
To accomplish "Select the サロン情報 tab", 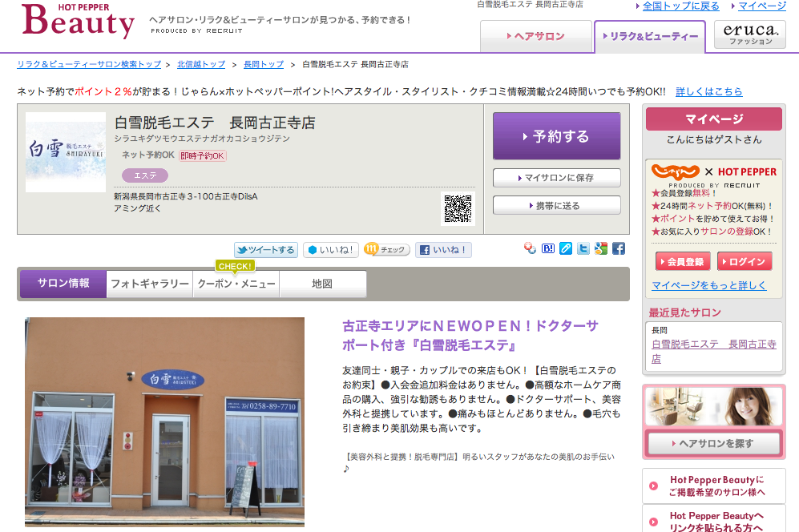I will click(63, 284).
